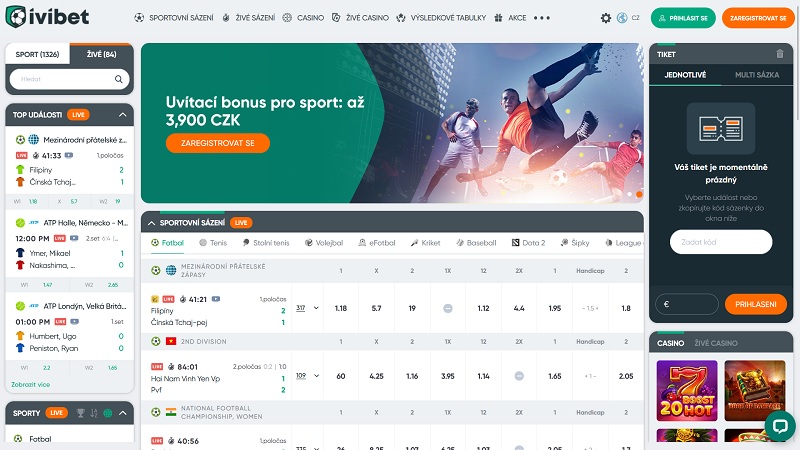This screenshot has height=450, width=800.
Task: Open the three-dots more menu
Action: click(x=542, y=18)
